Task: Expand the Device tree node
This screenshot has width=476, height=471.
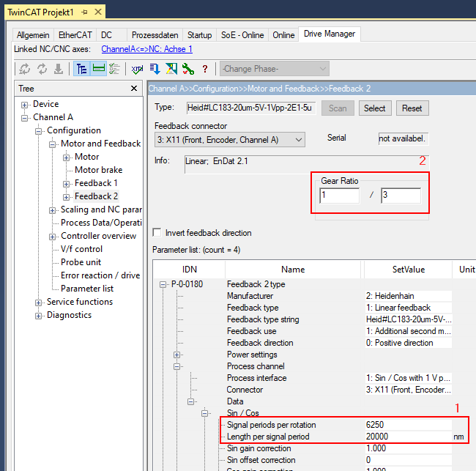Action: click(x=24, y=105)
